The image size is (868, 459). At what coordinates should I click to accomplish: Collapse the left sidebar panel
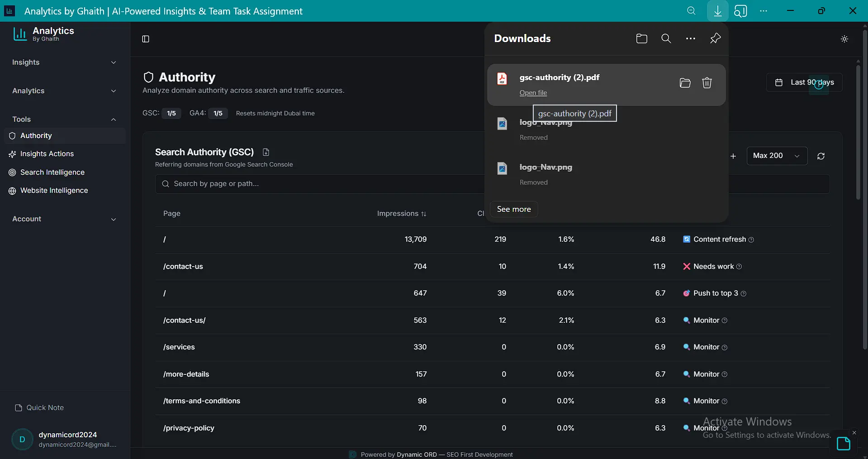pos(145,39)
